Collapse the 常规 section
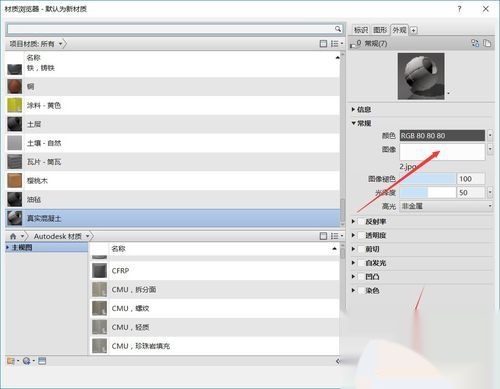Viewport: 500px width, 389px height. pos(353,123)
